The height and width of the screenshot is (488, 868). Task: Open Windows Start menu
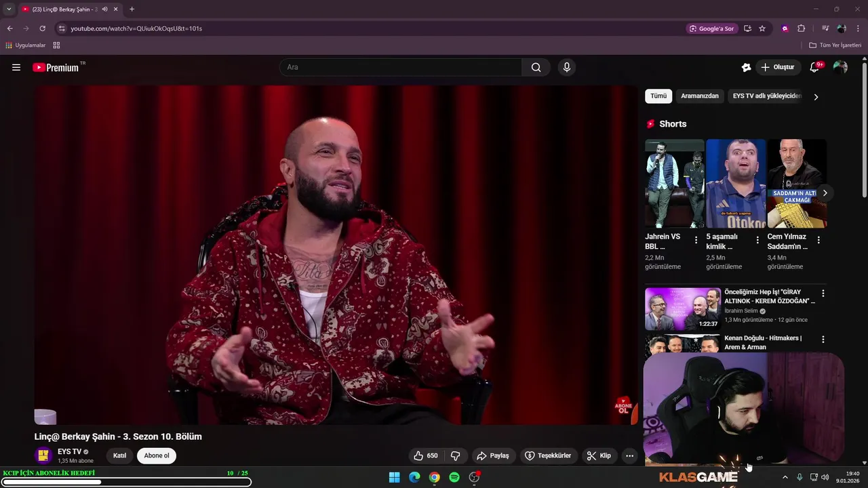(x=394, y=477)
